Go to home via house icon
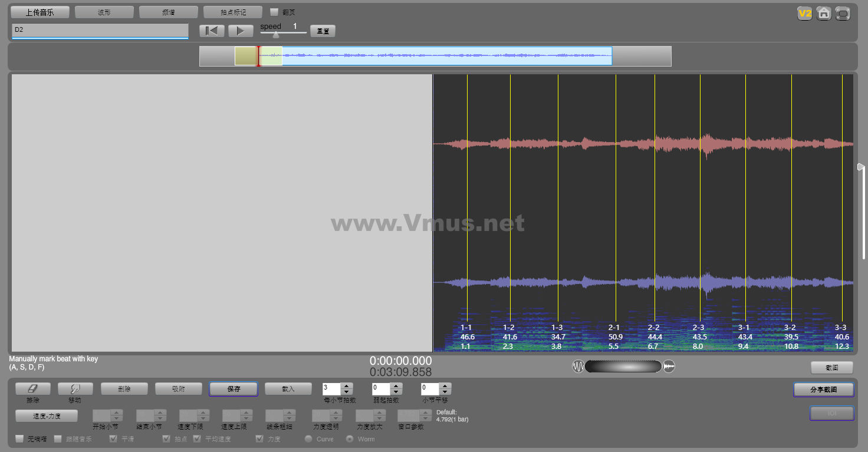This screenshot has width=868, height=452. click(x=824, y=14)
